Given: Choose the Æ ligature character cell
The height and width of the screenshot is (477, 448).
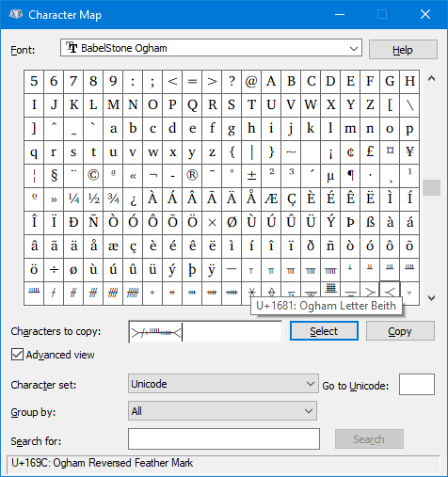Looking at the screenshot, I should click(271, 199).
